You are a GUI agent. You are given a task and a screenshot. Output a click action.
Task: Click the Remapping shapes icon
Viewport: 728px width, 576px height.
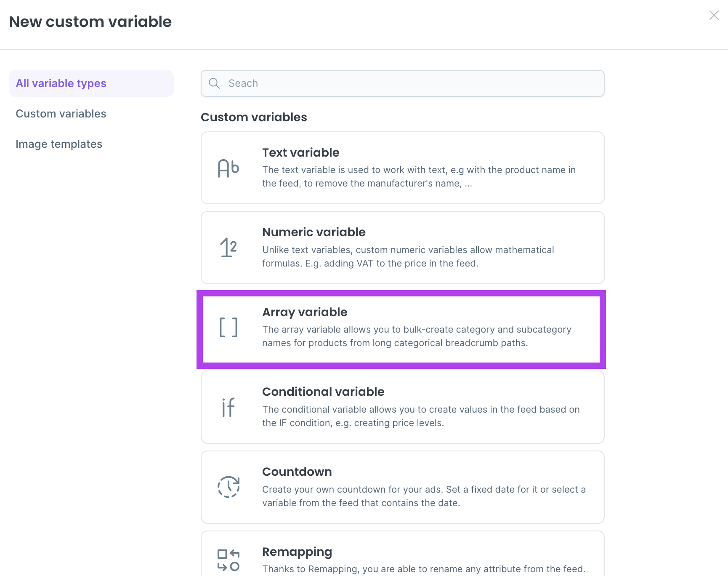coord(228,560)
